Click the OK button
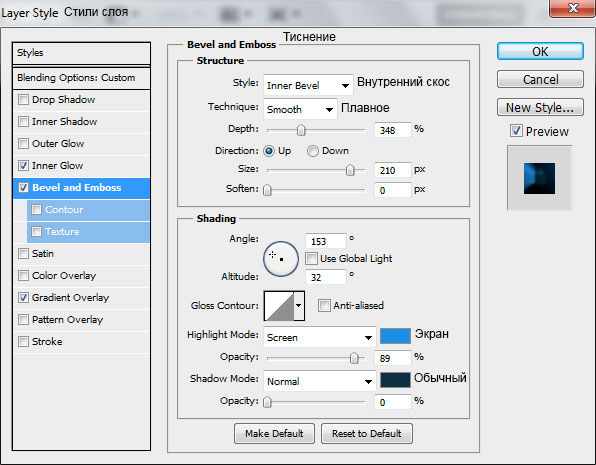596x465 pixels. pyautogui.click(x=540, y=51)
